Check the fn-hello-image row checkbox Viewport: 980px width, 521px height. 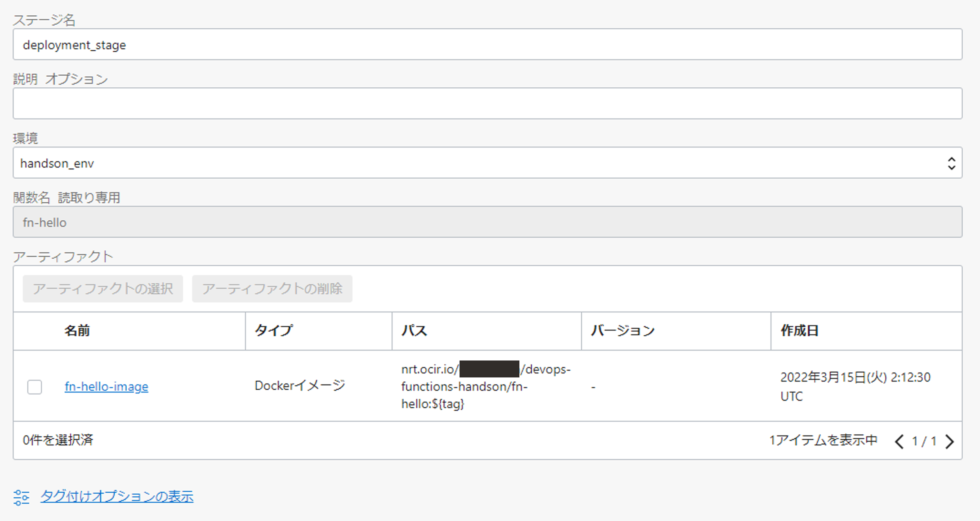[35, 387]
